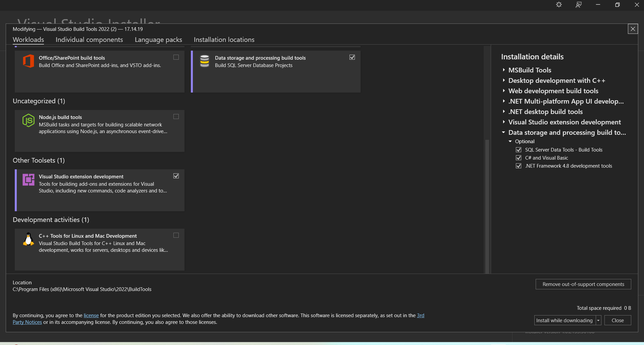Click the Data storage database icon
This screenshot has width=644, height=345.
click(x=205, y=61)
